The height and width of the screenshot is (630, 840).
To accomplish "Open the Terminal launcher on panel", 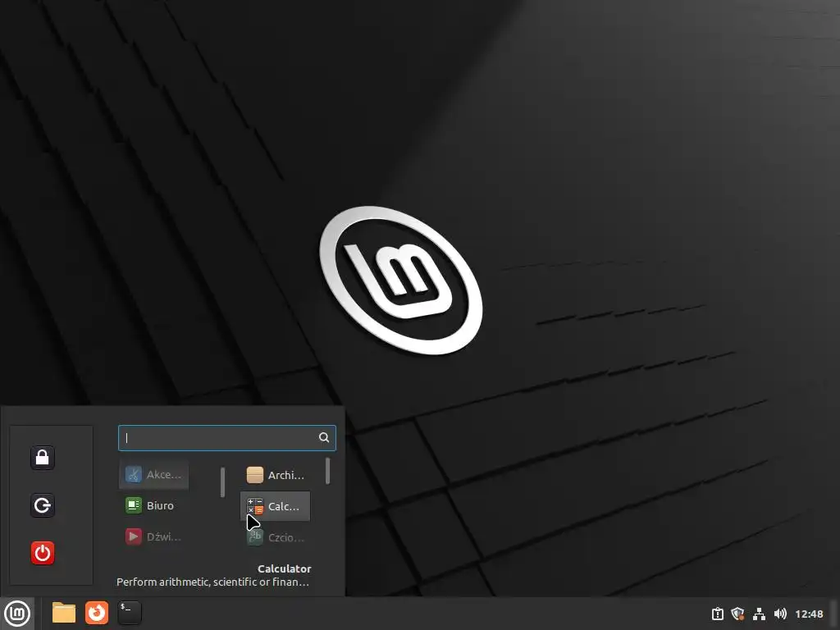I will click(x=130, y=613).
